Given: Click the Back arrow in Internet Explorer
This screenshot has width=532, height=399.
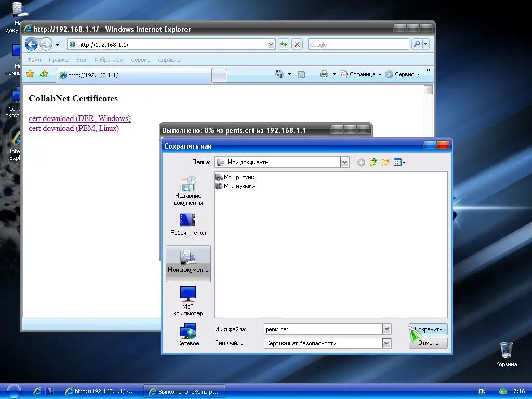Looking at the screenshot, I should point(32,45).
